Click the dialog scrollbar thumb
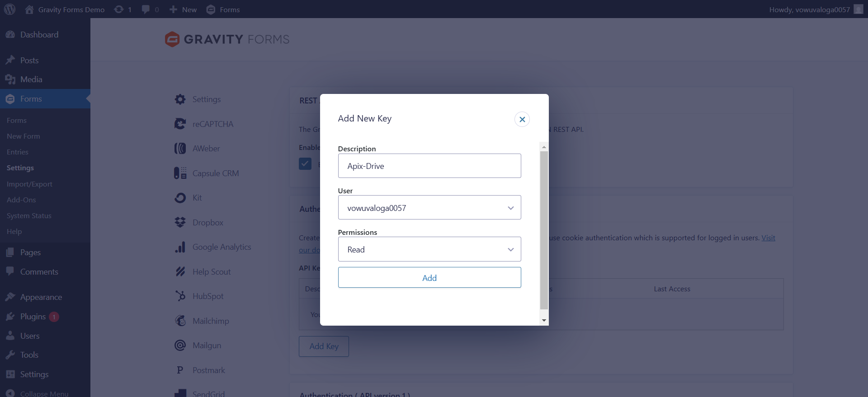The height and width of the screenshot is (397, 868). coord(544,230)
